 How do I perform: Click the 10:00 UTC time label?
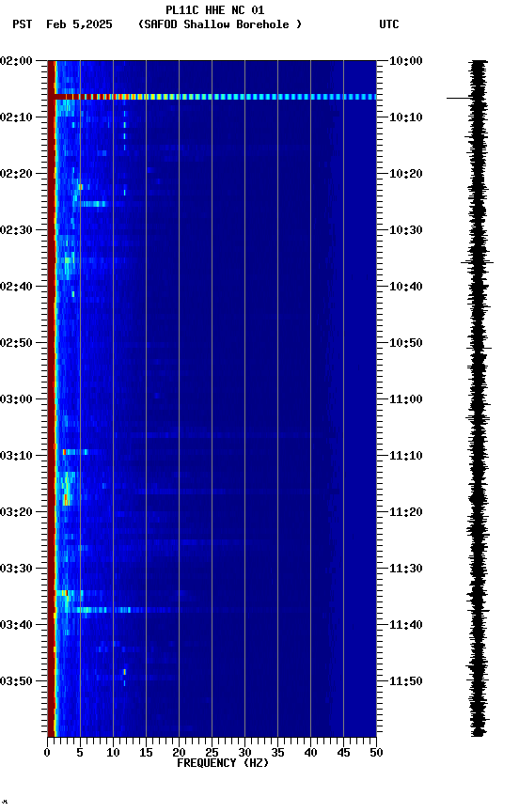coord(406,61)
